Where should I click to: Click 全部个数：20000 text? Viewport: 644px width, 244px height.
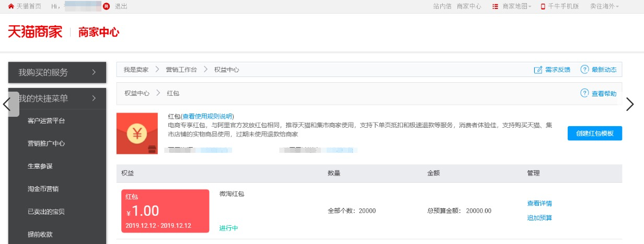tap(351, 211)
